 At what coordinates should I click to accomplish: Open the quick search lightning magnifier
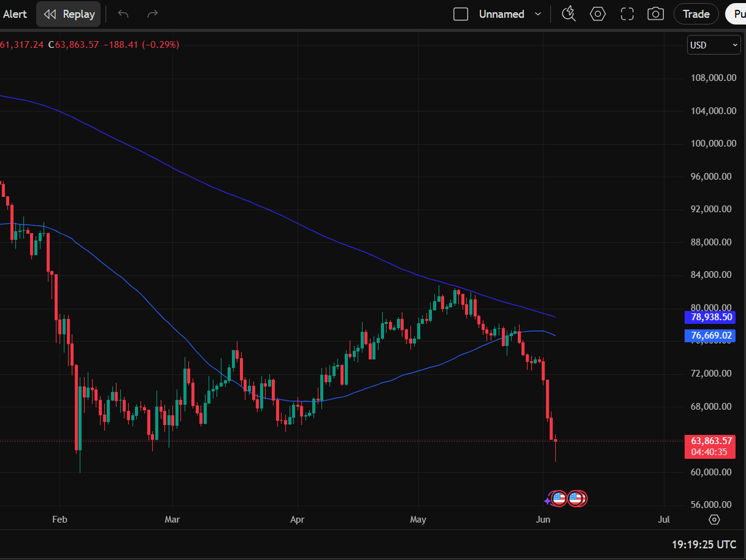coord(568,14)
